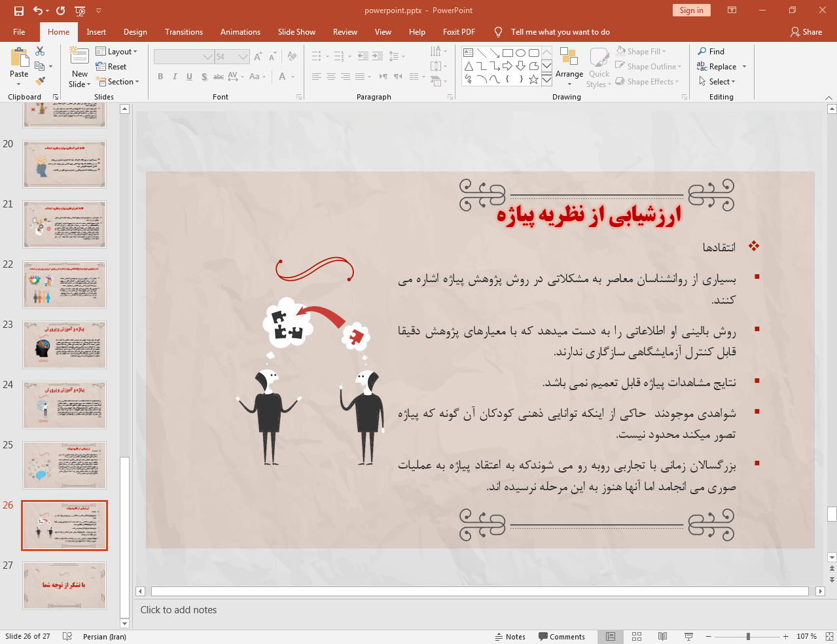Increase font size with the large A icon
The image size is (837, 644).
pyautogui.click(x=258, y=57)
